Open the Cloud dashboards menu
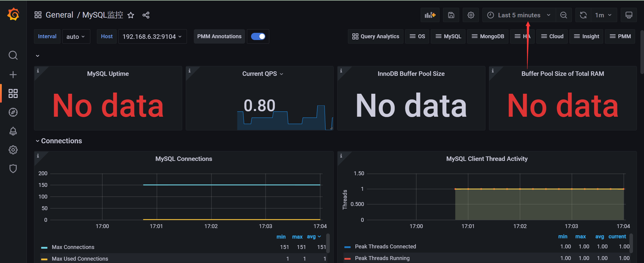 tap(552, 36)
